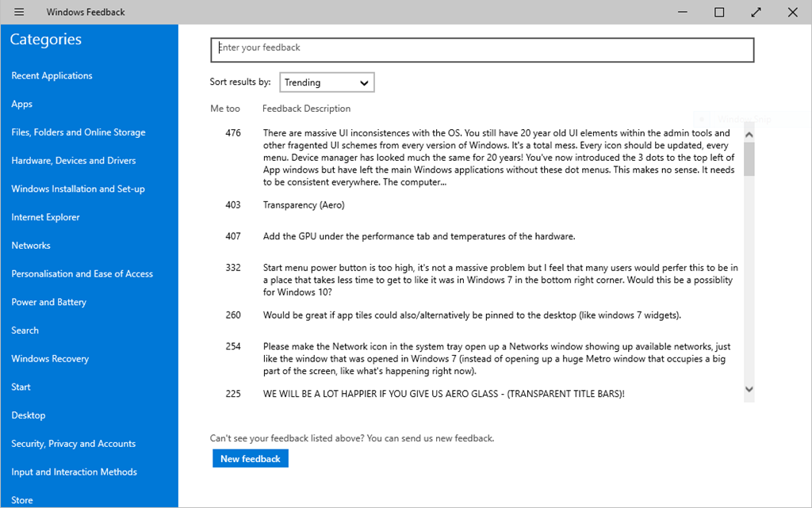812x508 pixels.
Task: Open Hardware, Devices and Drivers category
Action: click(74, 160)
